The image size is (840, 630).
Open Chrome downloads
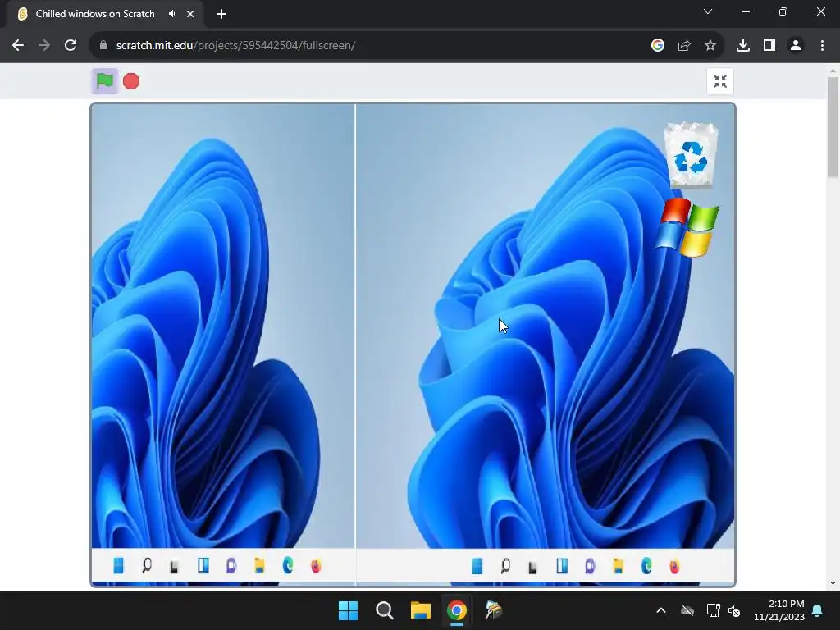click(x=743, y=46)
